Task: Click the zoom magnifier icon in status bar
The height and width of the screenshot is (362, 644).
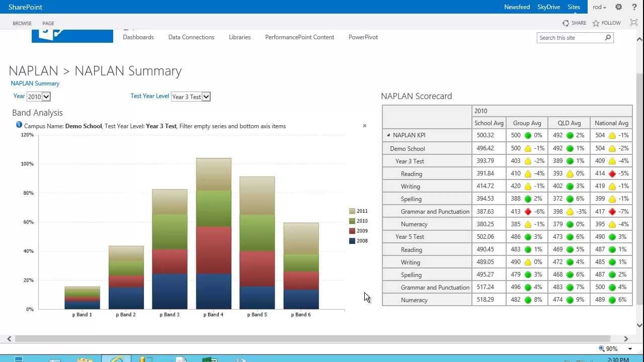Action: tap(602, 348)
